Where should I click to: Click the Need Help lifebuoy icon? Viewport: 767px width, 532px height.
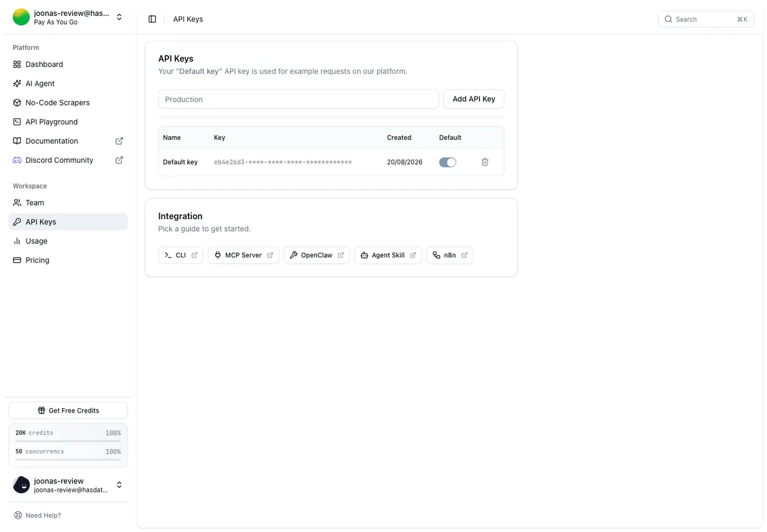click(x=18, y=515)
